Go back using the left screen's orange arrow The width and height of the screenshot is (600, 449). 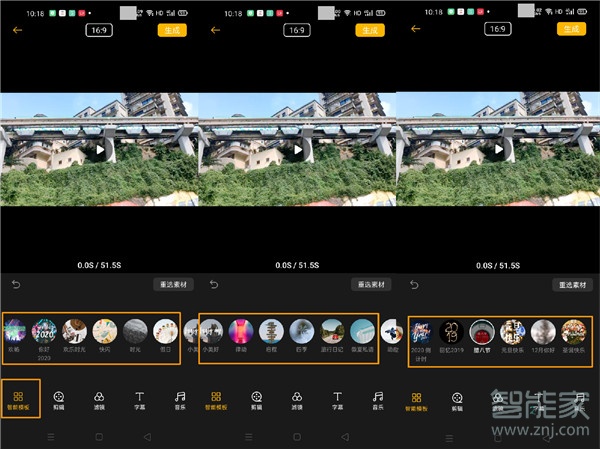pos(17,30)
